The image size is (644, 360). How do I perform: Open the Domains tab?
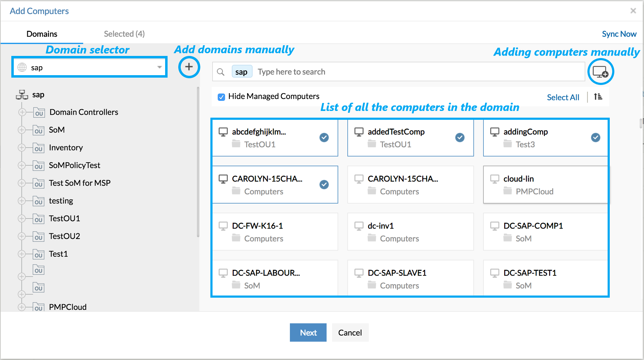pos(42,34)
